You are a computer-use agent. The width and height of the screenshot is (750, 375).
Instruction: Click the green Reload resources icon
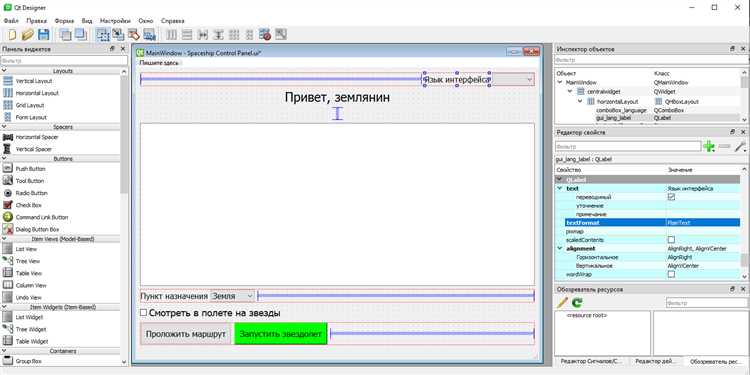(x=577, y=302)
